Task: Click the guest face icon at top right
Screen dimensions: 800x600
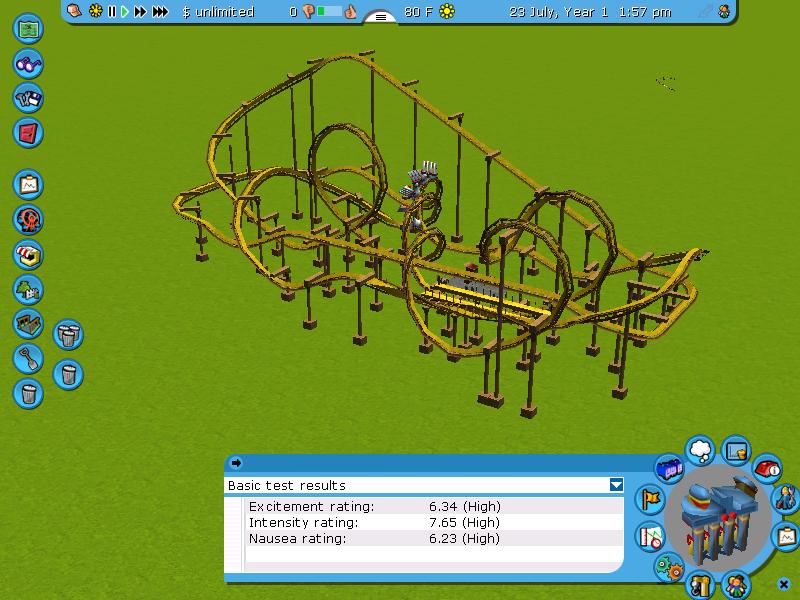Action: [724, 11]
